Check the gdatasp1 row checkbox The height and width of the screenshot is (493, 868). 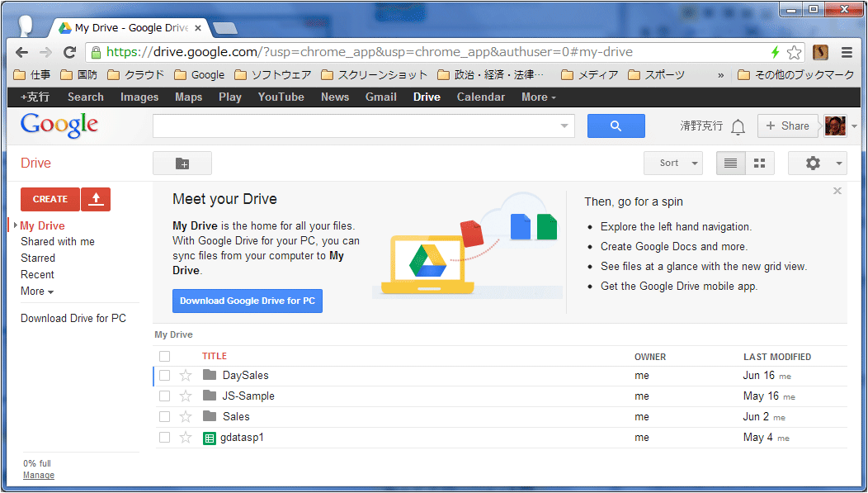tap(164, 438)
